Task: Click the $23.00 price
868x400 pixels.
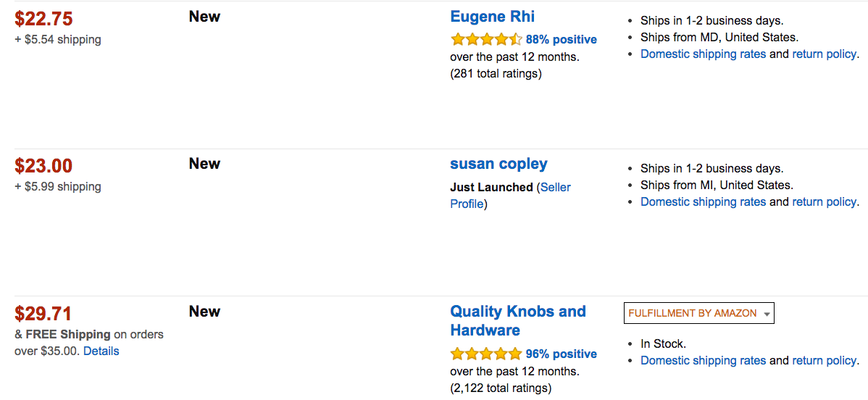Action: (x=43, y=167)
